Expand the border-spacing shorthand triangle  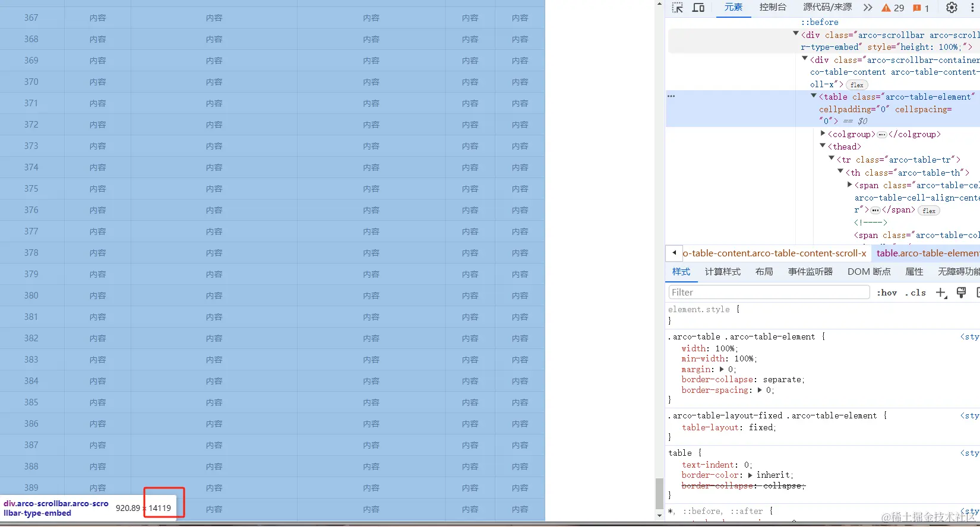(x=760, y=390)
